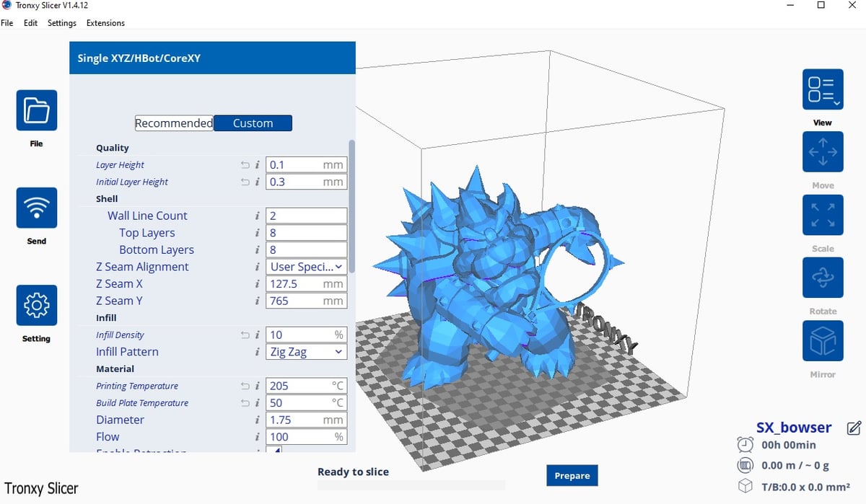Image resolution: width=866 pixels, height=504 pixels.
Task: Show info for Infill Pattern
Action: click(x=258, y=352)
